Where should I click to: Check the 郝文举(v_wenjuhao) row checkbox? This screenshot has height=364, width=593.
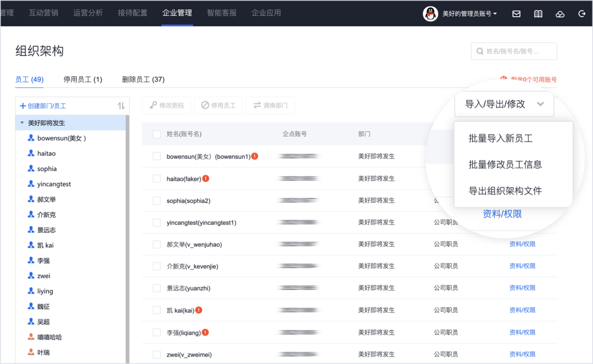point(156,244)
